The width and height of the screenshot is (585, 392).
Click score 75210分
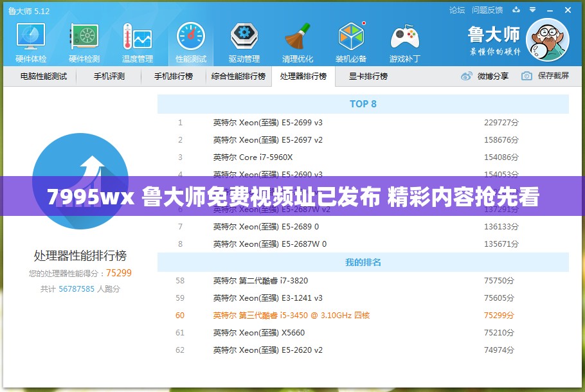point(500,333)
